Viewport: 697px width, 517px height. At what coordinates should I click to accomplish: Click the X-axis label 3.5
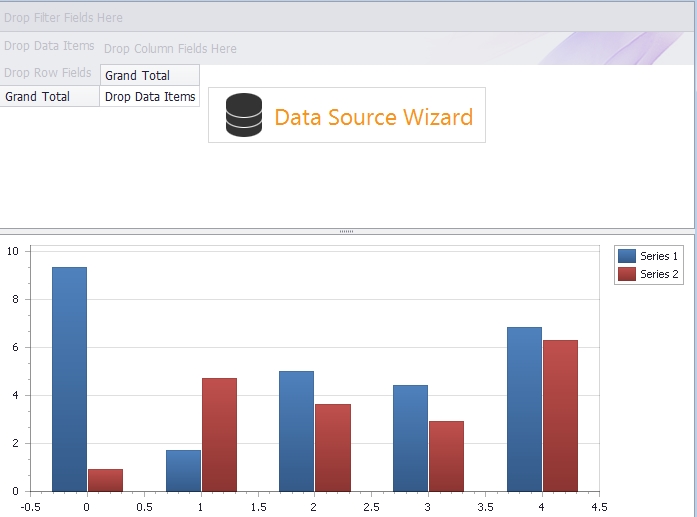tap(485, 507)
